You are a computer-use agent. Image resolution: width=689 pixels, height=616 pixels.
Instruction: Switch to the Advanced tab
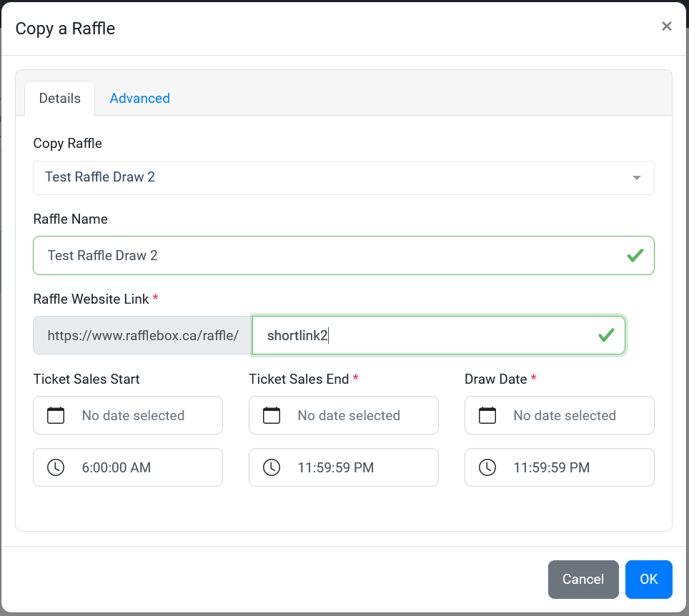(140, 98)
